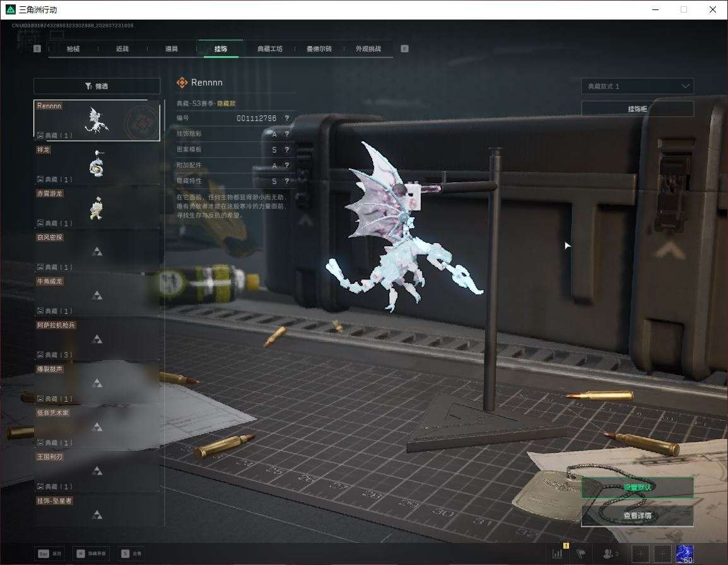This screenshot has height=565, width=728.
Task: Click the flag icon in bottom bar
Action: pos(581,554)
